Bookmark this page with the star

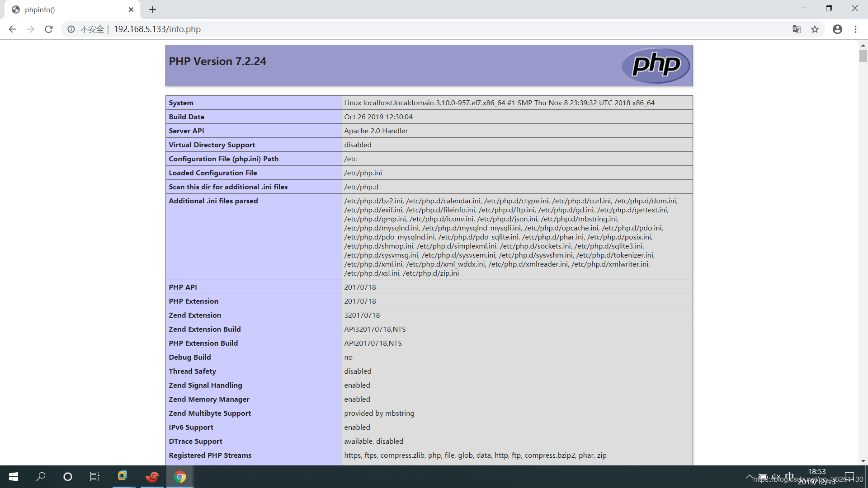coord(815,29)
